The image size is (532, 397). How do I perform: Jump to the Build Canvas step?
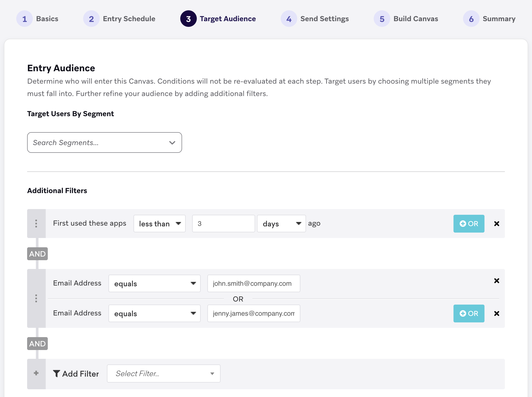click(406, 19)
